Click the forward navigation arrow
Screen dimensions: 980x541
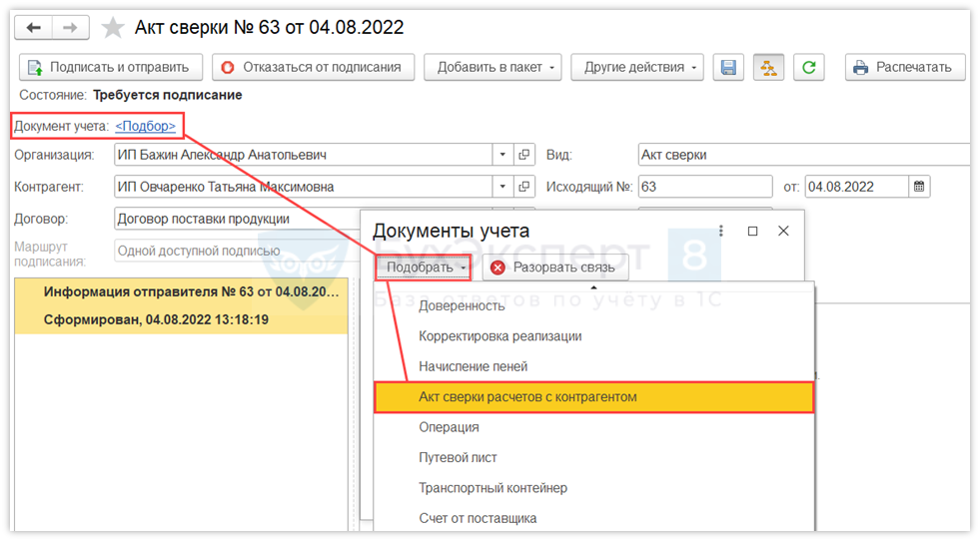(x=70, y=28)
